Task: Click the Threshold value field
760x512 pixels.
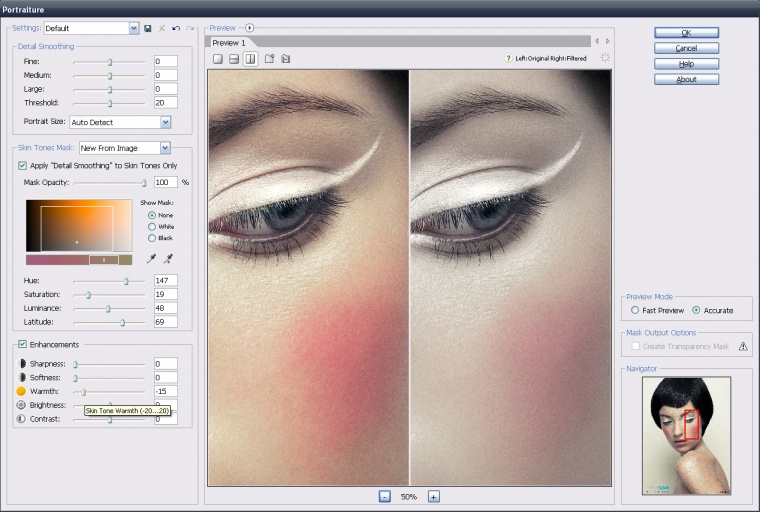Action: 166,103
